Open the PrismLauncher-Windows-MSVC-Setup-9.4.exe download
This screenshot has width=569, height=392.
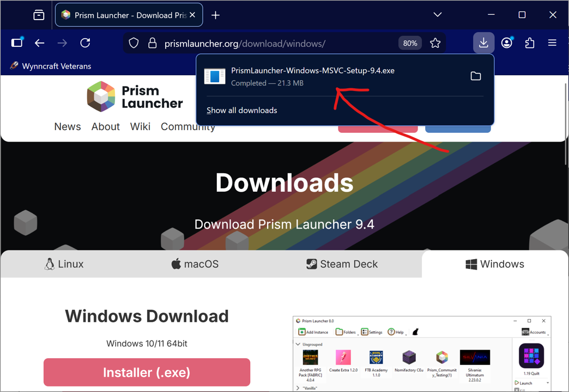(x=312, y=76)
